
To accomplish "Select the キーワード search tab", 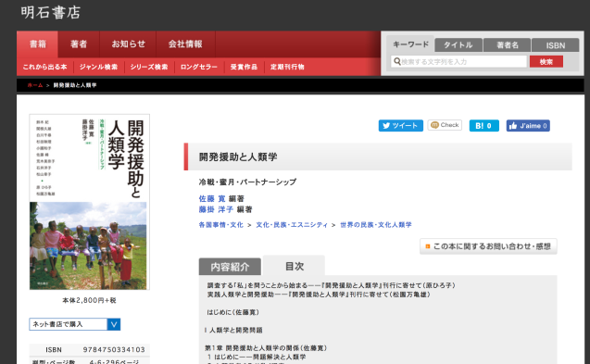I will 410,44.
